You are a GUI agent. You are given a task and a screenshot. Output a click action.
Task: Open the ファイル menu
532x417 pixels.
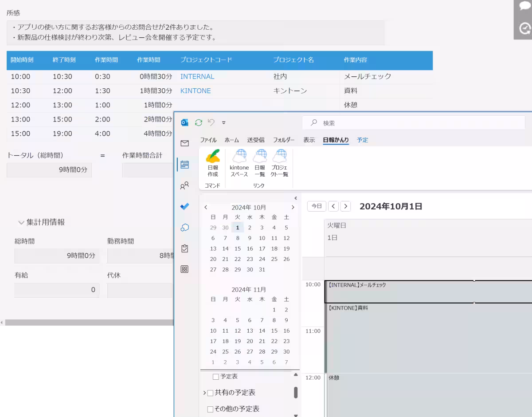(208, 140)
